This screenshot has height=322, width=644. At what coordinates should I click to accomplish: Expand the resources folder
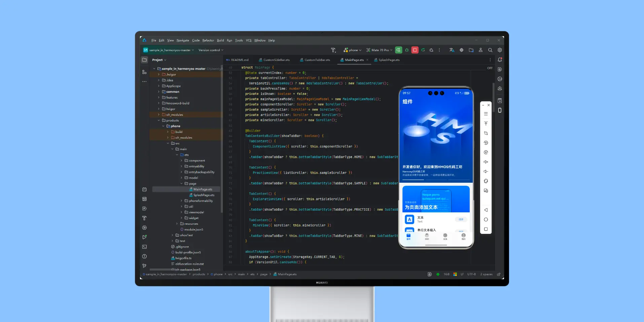[x=177, y=224]
